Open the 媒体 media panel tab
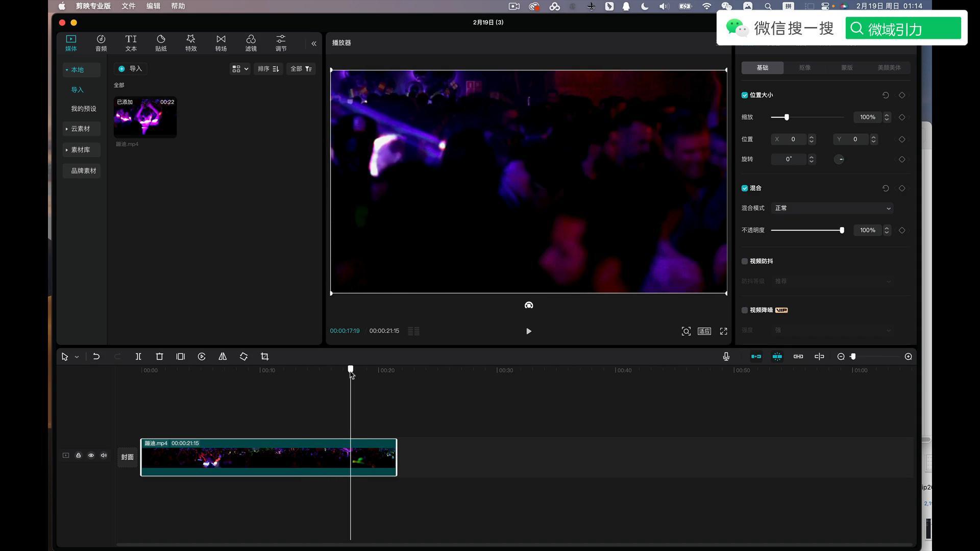 pos(71,43)
